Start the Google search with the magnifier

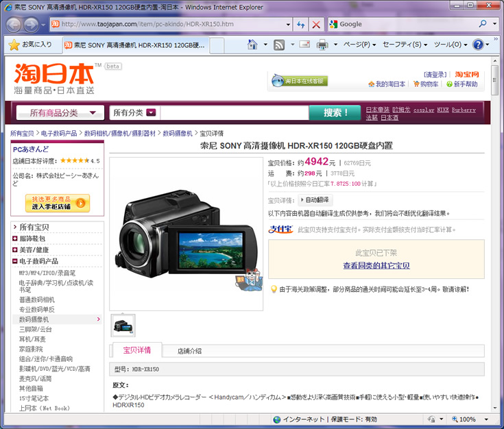click(483, 24)
